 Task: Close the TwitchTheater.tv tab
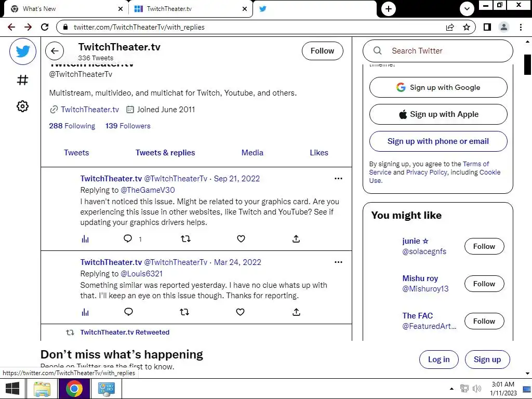pyautogui.click(x=245, y=9)
